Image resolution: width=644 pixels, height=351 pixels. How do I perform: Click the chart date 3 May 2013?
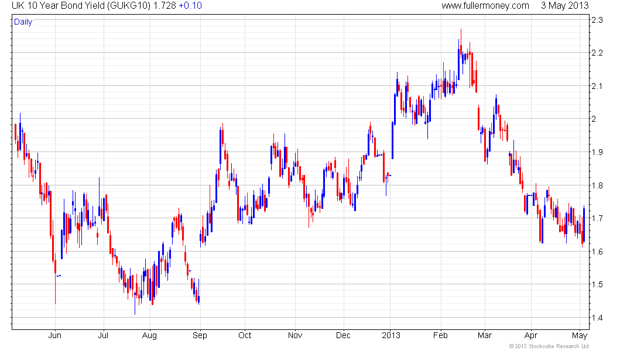click(x=564, y=6)
